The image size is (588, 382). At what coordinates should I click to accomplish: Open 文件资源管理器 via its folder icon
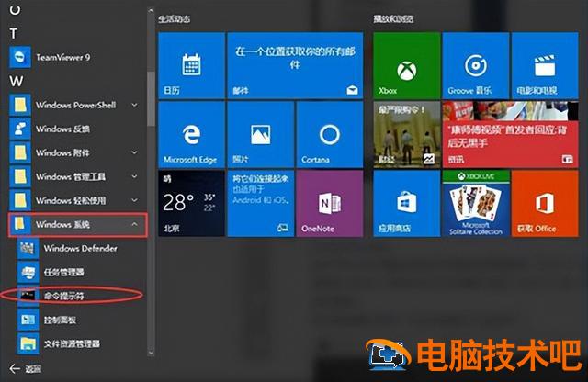(x=28, y=343)
